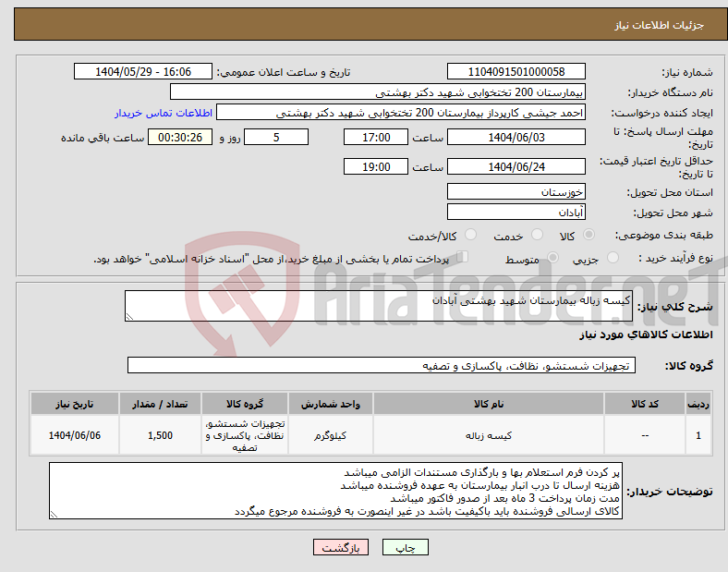The height and width of the screenshot is (572, 728).
Task: Click the کیلوگرم unit cell
Action: (330, 435)
